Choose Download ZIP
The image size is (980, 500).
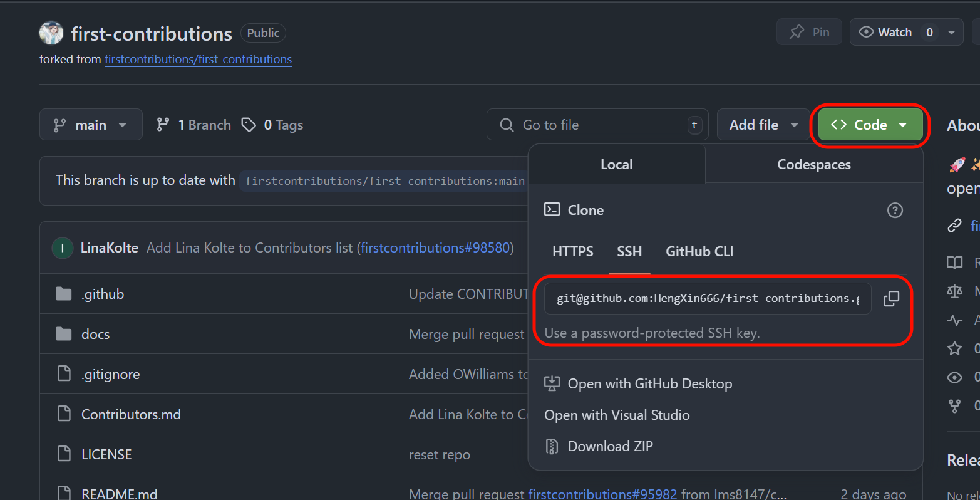(610, 447)
